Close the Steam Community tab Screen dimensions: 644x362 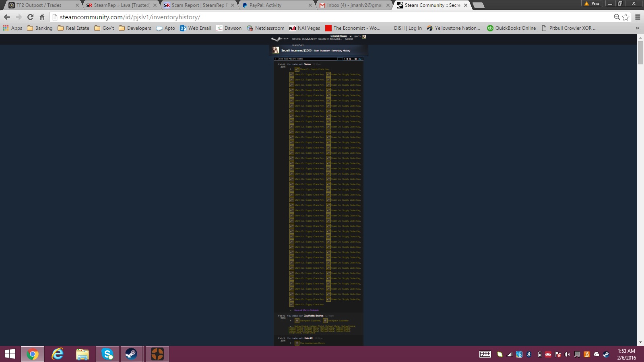point(465,5)
